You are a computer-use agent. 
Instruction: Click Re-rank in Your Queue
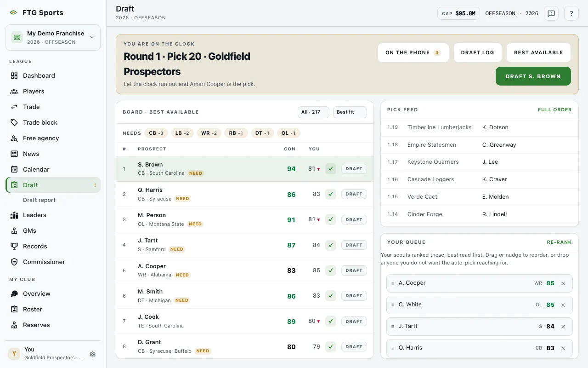click(x=559, y=242)
